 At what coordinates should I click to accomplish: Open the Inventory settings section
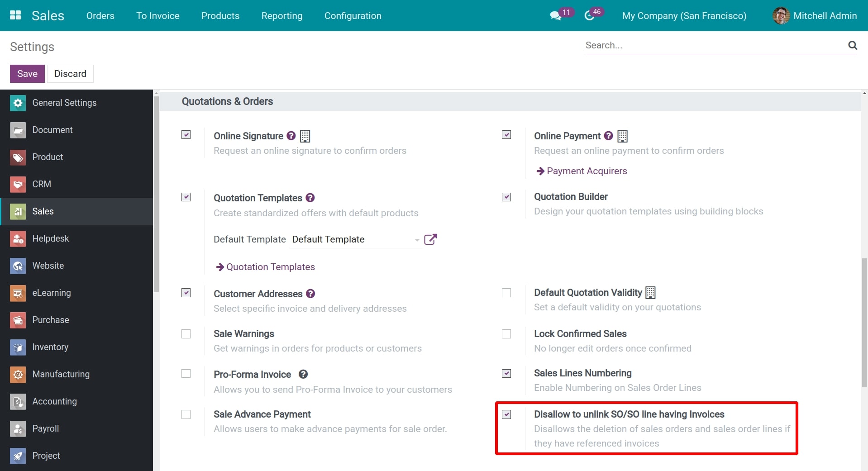tap(50, 347)
